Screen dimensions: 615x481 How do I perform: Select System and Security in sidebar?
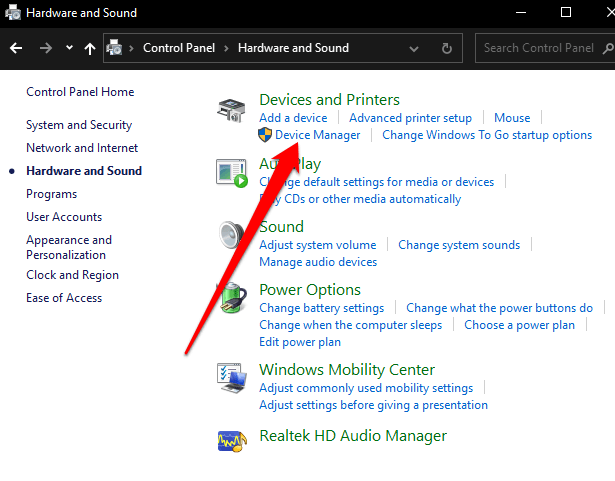click(x=79, y=125)
